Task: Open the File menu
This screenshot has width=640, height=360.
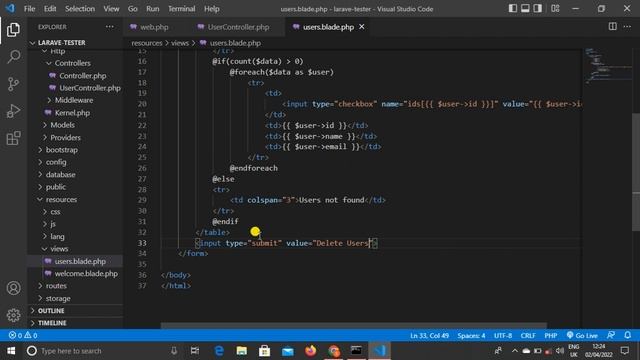Action: coord(29,9)
